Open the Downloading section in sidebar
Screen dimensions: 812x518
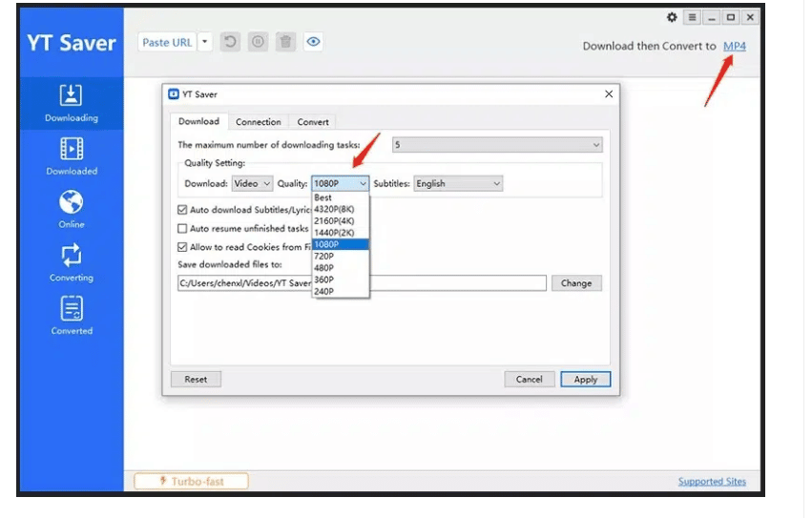click(x=72, y=103)
